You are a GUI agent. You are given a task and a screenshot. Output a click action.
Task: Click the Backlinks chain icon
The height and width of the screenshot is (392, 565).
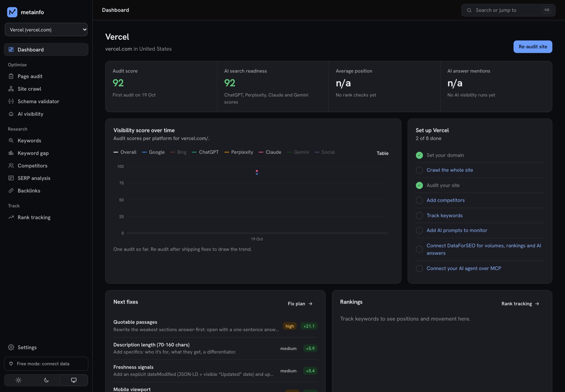(11, 191)
